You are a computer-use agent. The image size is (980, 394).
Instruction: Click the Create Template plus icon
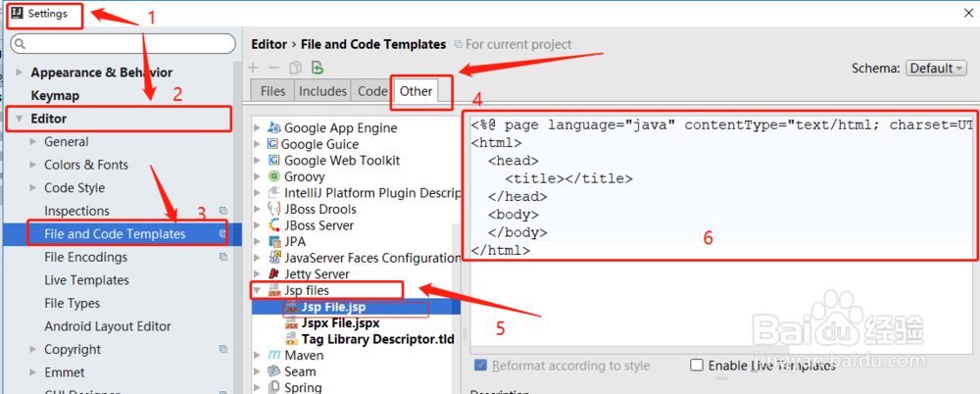click(254, 68)
